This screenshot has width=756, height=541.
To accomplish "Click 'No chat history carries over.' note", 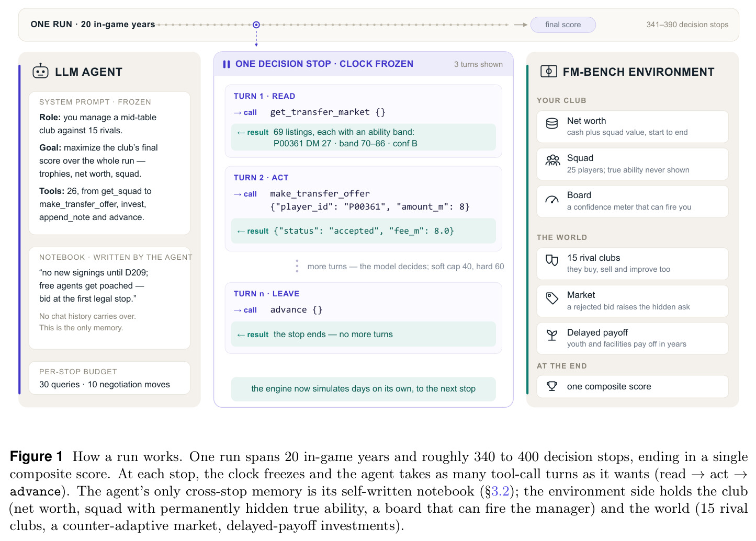I will pos(87,316).
